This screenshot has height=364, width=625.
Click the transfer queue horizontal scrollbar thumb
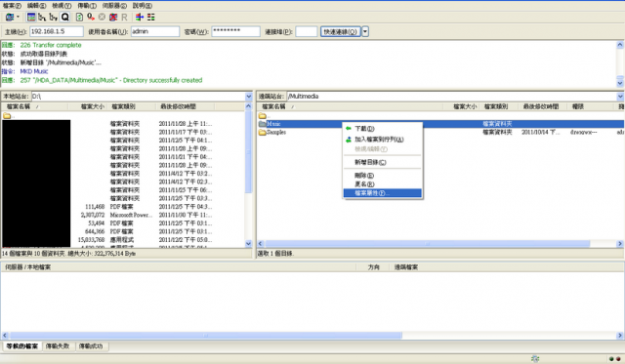point(206,336)
